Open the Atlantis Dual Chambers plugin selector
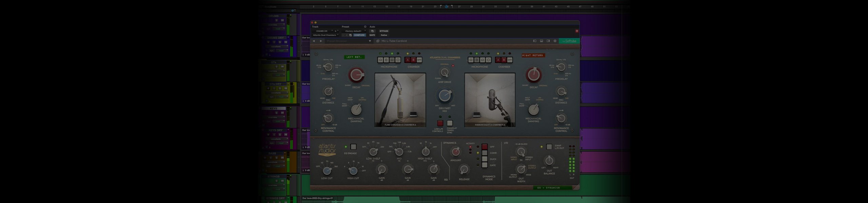The height and width of the screenshot is (203, 868). click(x=325, y=35)
